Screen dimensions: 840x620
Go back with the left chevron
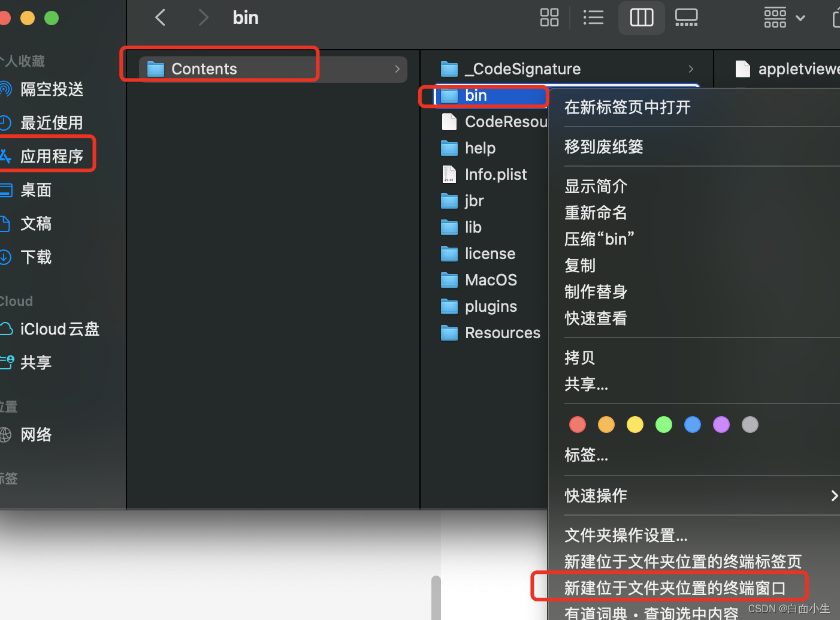point(160,17)
